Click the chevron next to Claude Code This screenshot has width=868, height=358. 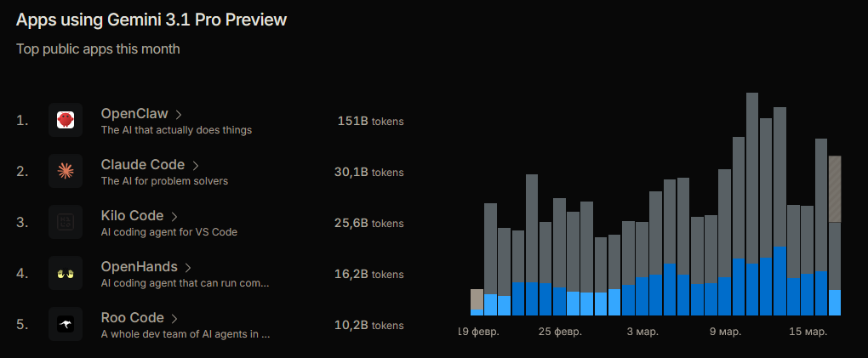point(195,166)
